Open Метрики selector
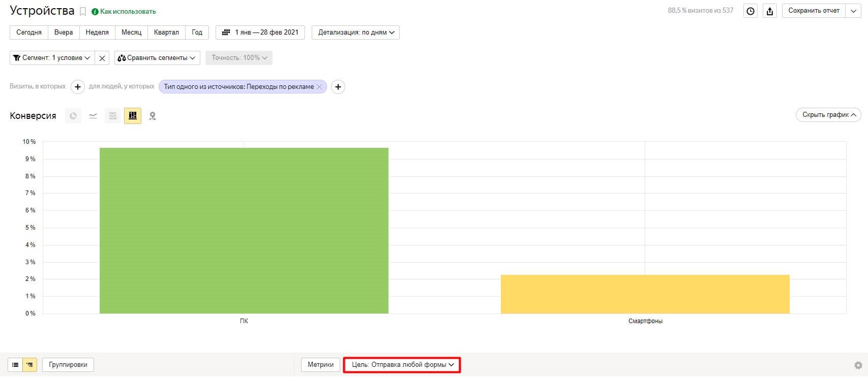The image size is (868, 377). coord(321,365)
